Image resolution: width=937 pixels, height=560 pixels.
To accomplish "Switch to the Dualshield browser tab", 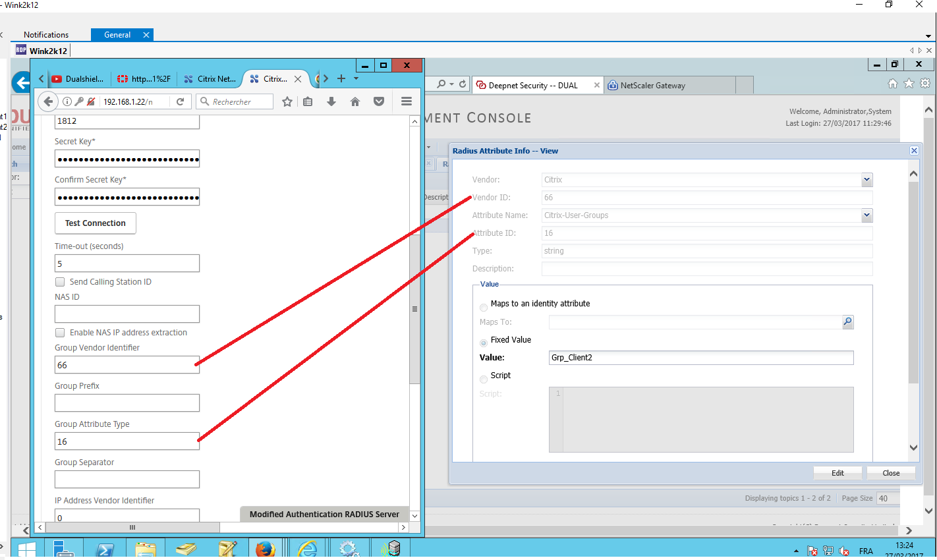I will (x=78, y=79).
